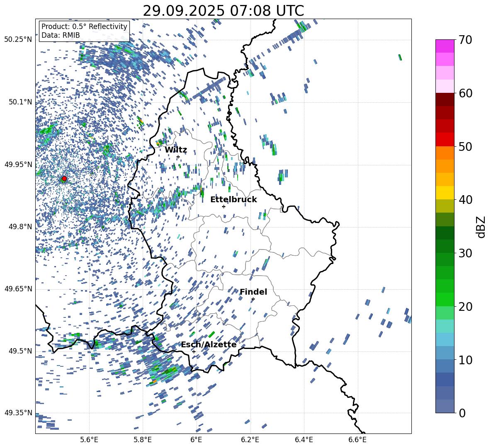Select the Findel city label

coord(253,292)
